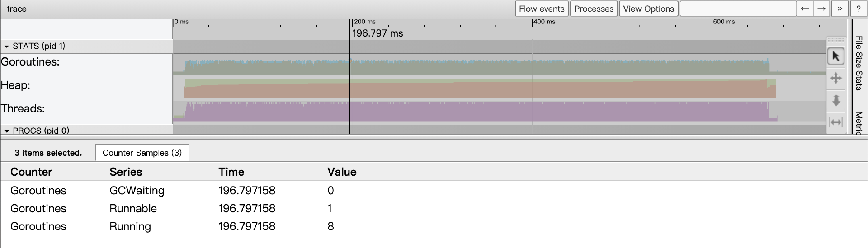868x248 pixels.
Task: Jump to next search result arrow
Action: (821, 9)
